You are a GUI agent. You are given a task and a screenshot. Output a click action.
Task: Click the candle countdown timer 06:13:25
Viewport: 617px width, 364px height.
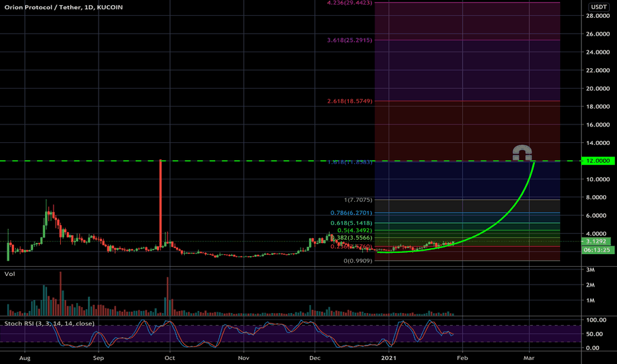pos(597,250)
